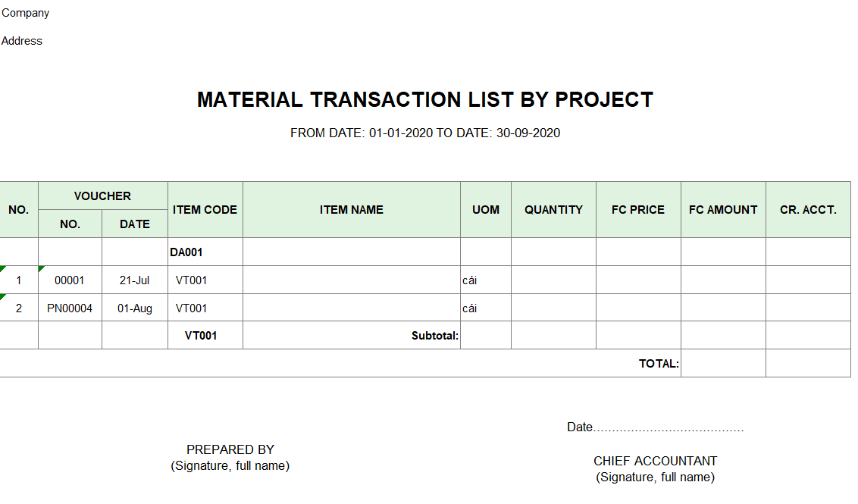Select voucher number 00001 cell

coord(70,280)
